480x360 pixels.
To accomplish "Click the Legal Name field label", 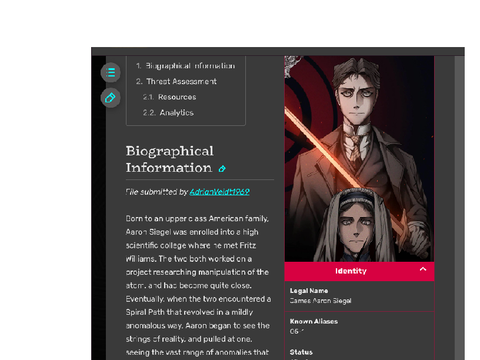I will point(309,291).
